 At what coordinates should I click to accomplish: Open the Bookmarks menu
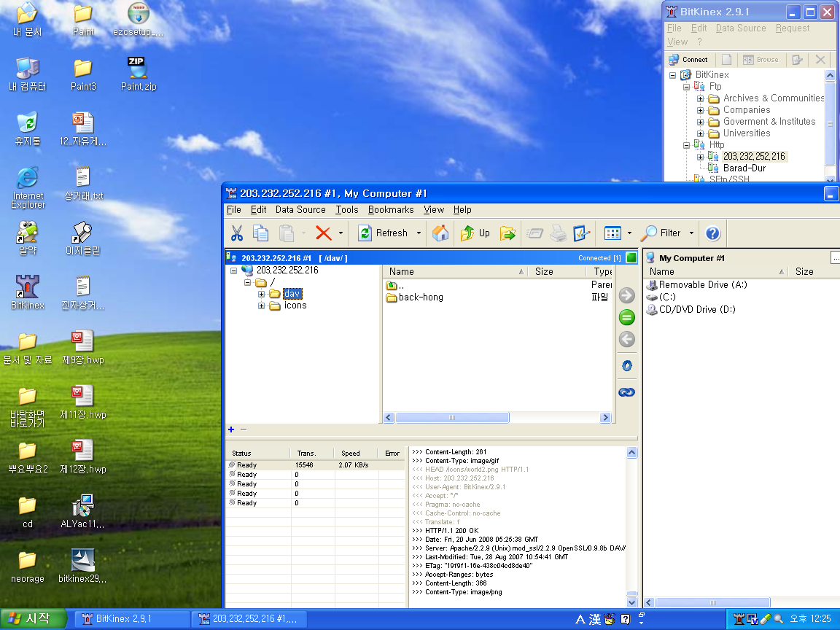point(390,210)
